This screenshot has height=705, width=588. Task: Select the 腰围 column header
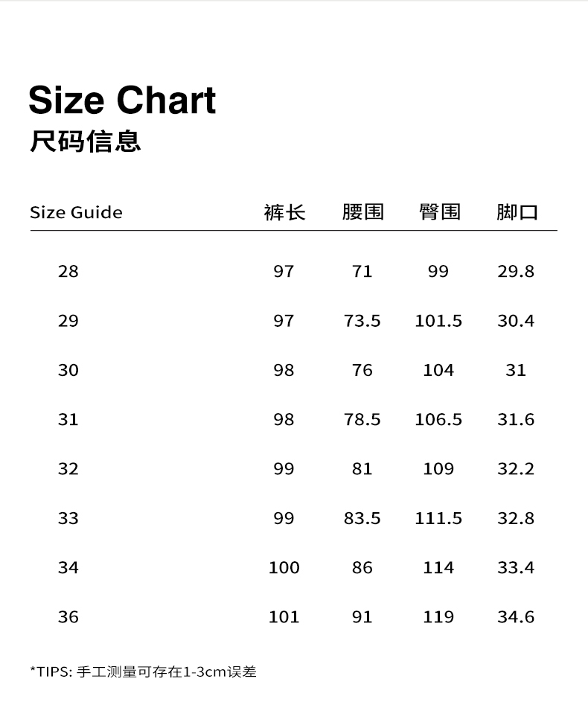click(x=362, y=212)
